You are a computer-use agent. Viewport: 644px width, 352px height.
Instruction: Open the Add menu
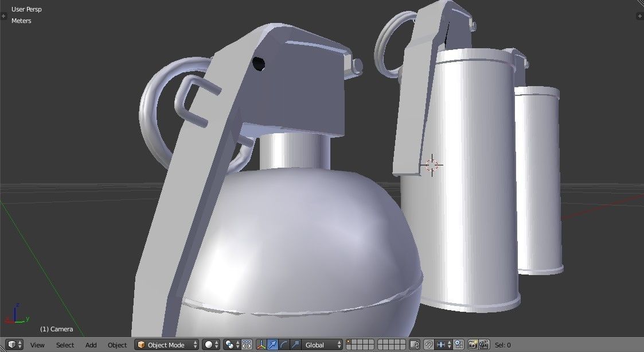tap(91, 345)
